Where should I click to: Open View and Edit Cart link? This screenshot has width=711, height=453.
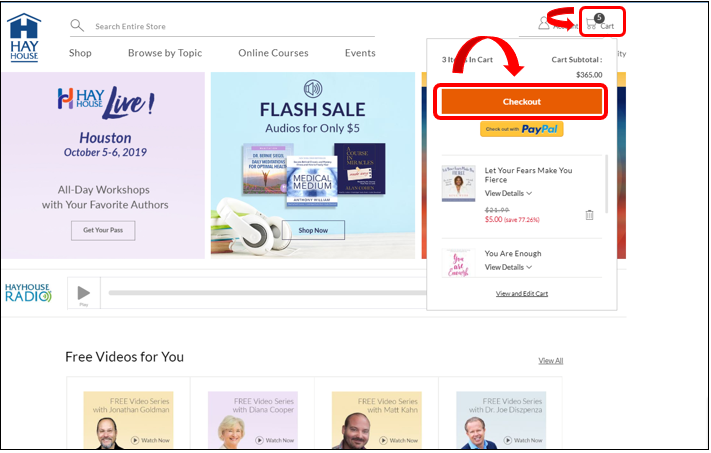tap(522, 294)
